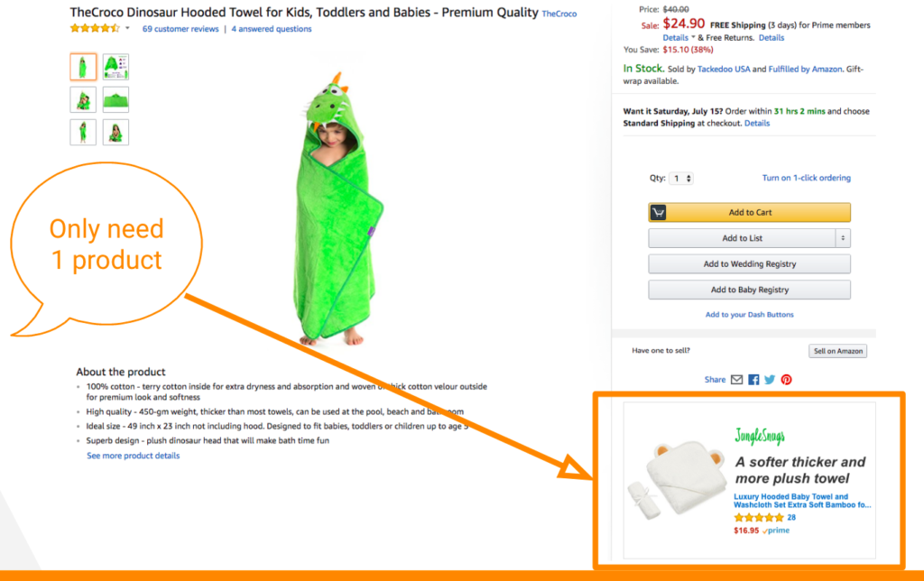This screenshot has height=581, width=924.
Task: Share the product on Pinterest
Action: (x=786, y=380)
